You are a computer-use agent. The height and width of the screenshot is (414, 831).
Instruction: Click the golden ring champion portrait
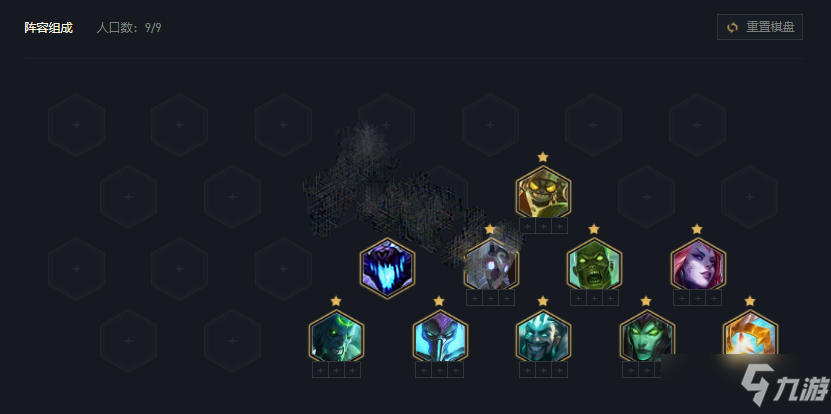(750, 336)
